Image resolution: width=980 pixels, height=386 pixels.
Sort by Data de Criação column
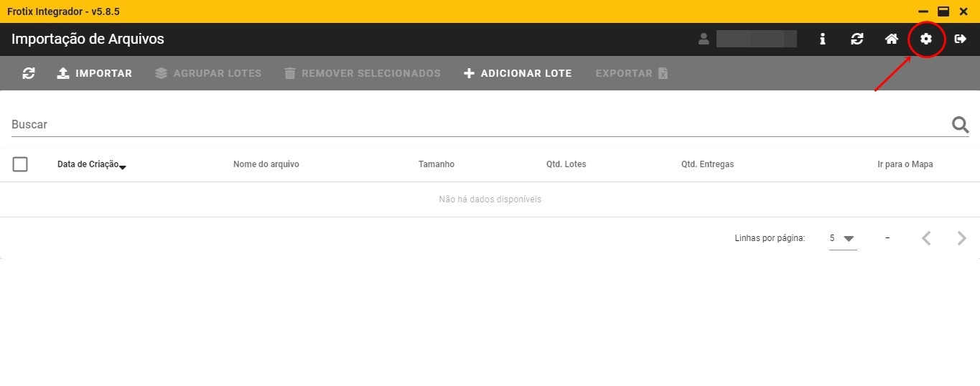(x=88, y=164)
